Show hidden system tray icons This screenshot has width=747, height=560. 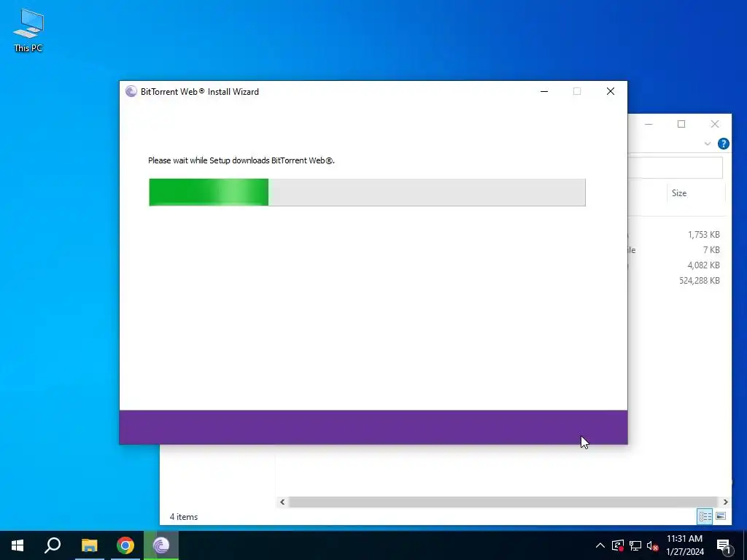coord(600,545)
